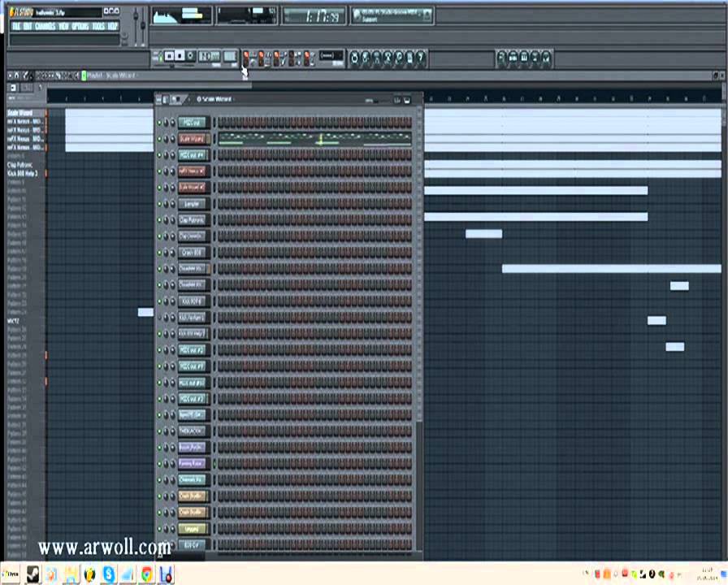Open the mixer view shortcut icon
Screen dimensions: 728x585
546,58
